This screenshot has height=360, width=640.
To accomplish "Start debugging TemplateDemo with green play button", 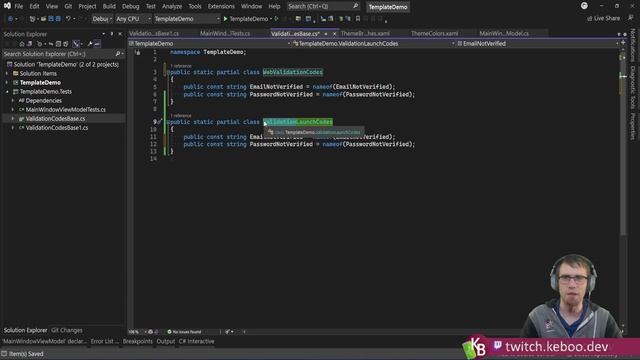I will (x=246, y=19).
